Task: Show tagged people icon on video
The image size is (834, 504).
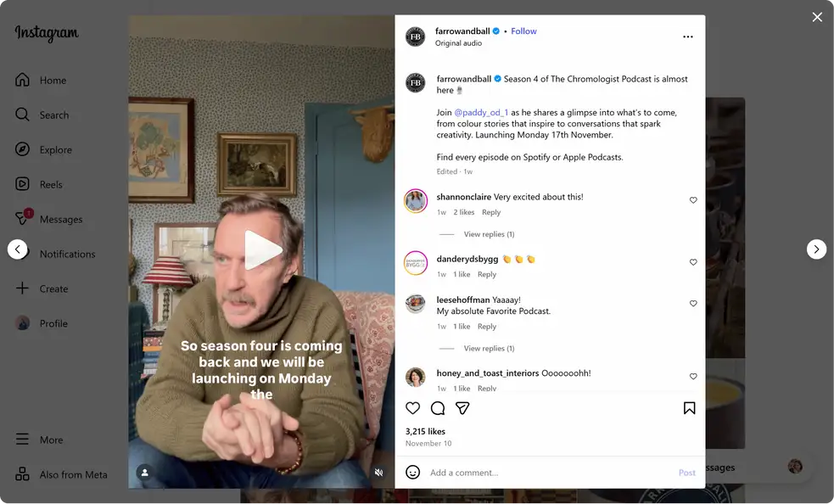Action: (145, 472)
